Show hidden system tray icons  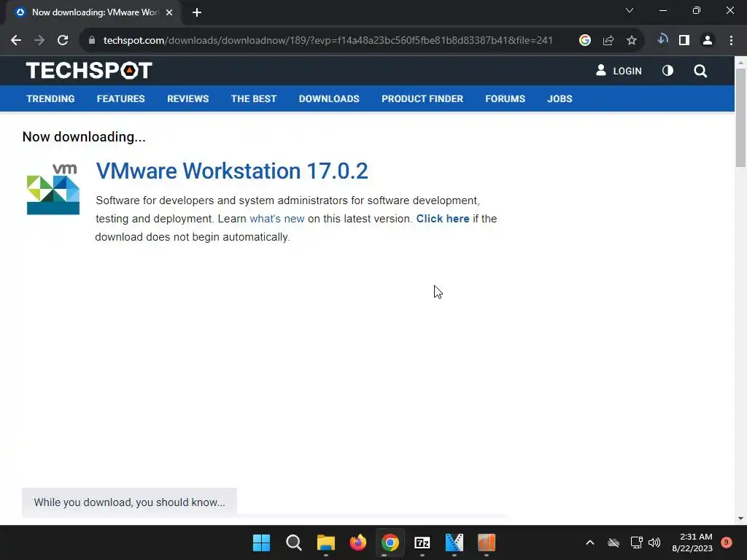(x=589, y=542)
